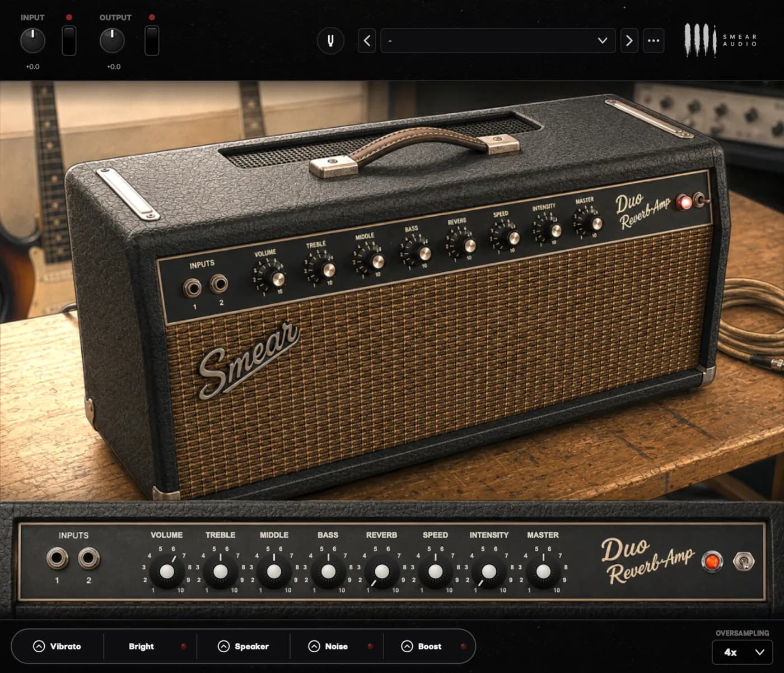Open the Noise tab label
The width and height of the screenshot is (784, 673).
click(x=336, y=646)
